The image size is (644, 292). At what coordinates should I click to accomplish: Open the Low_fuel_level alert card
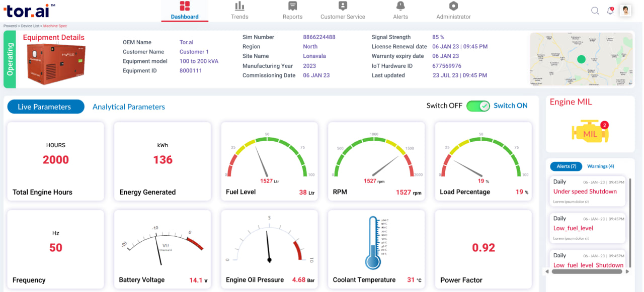[587, 228]
